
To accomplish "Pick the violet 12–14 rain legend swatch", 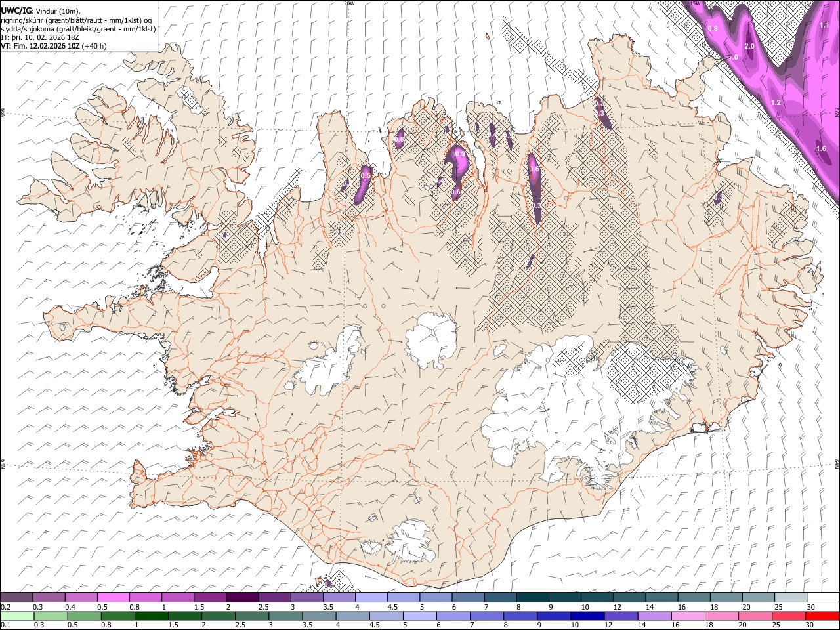I will coord(620,616).
